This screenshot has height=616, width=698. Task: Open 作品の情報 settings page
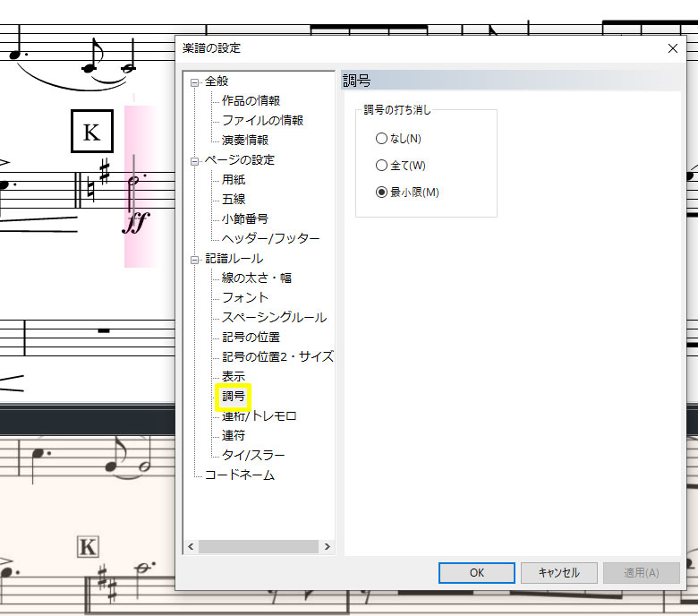click(251, 100)
